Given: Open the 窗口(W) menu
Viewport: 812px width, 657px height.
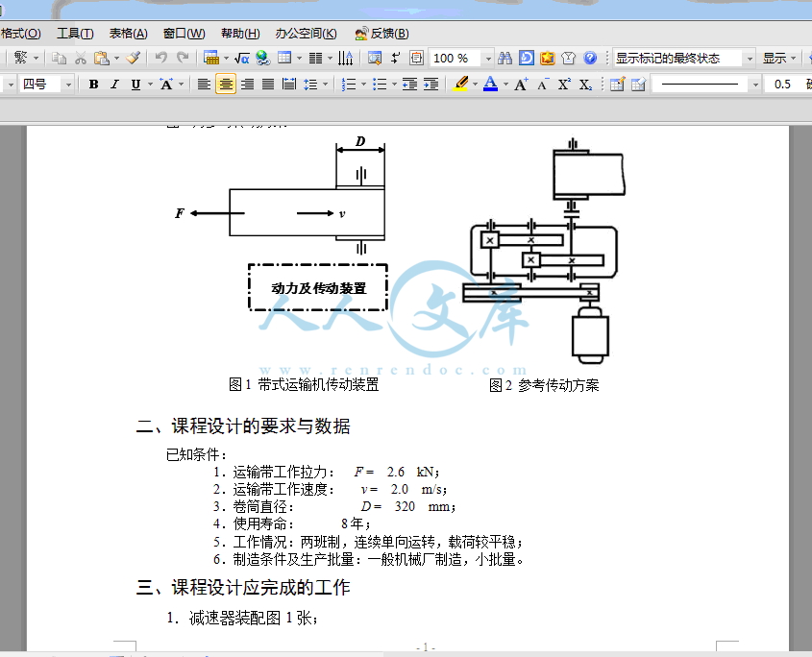Looking at the screenshot, I should tap(185, 34).
